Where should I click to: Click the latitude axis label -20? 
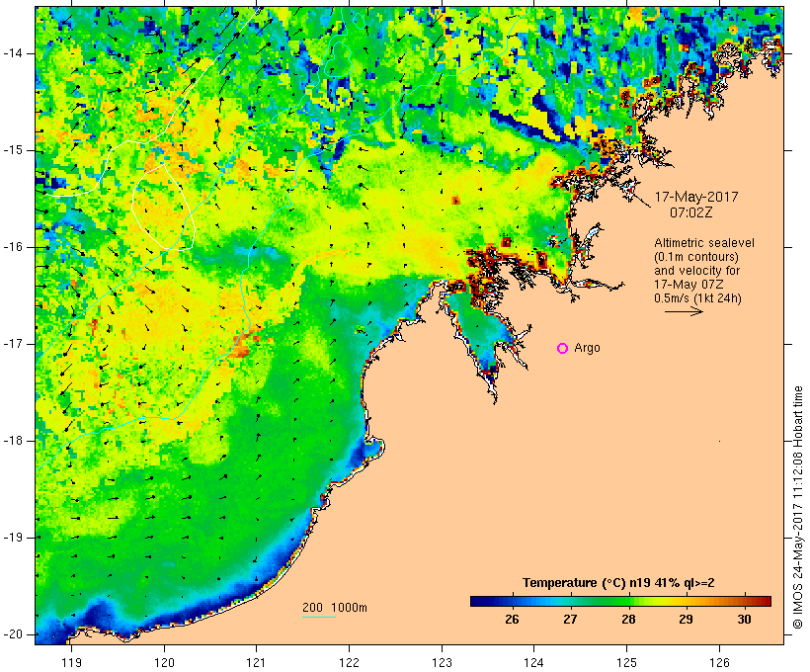tap(13, 634)
